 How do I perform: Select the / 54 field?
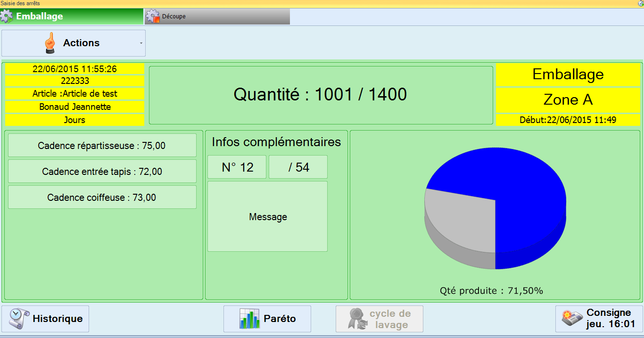(x=298, y=167)
